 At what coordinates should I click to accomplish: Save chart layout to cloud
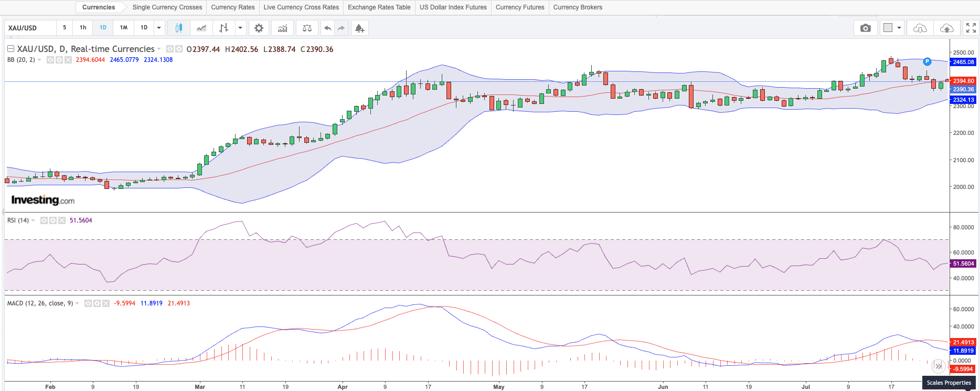tap(946, 28)
